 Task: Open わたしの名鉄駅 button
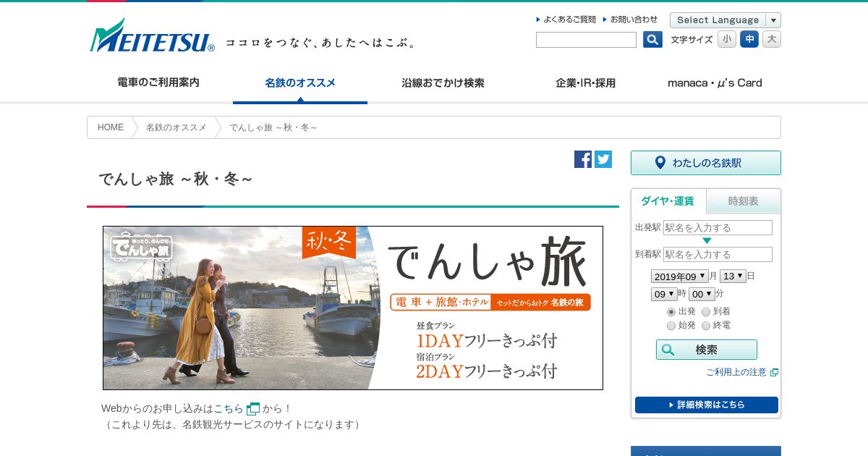click(706, 163)
